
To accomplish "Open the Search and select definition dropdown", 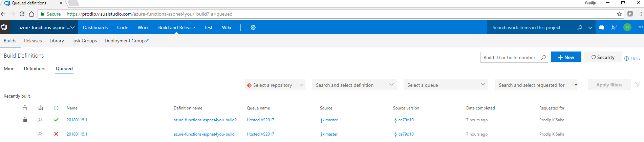I will tap(354, 85).
